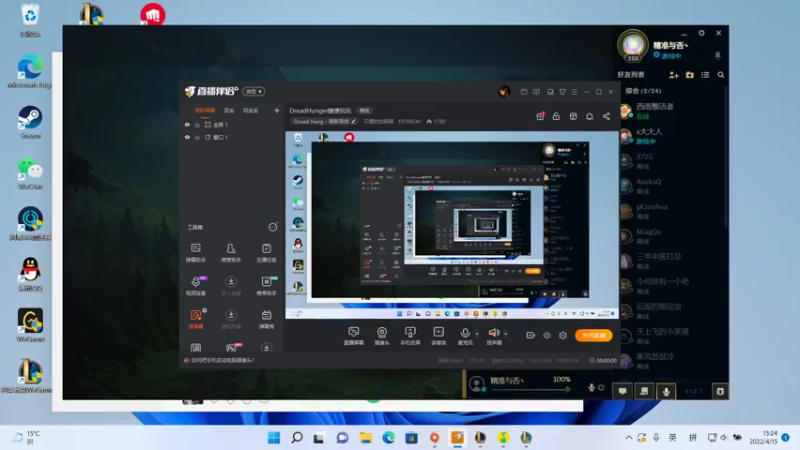Viewport: 800px width, 450px height.
Task: Add a screen capture source with 直播屏幕
Action: 354,336
